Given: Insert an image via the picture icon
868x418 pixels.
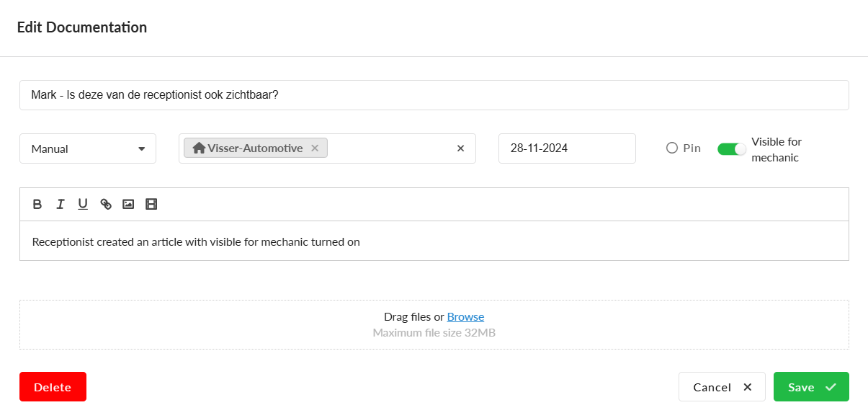Looking at the screenshot, I should (x=128, y=205).
